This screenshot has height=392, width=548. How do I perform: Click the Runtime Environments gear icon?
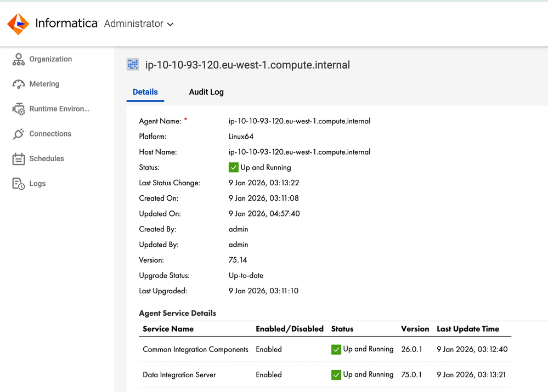coord(19,109)
